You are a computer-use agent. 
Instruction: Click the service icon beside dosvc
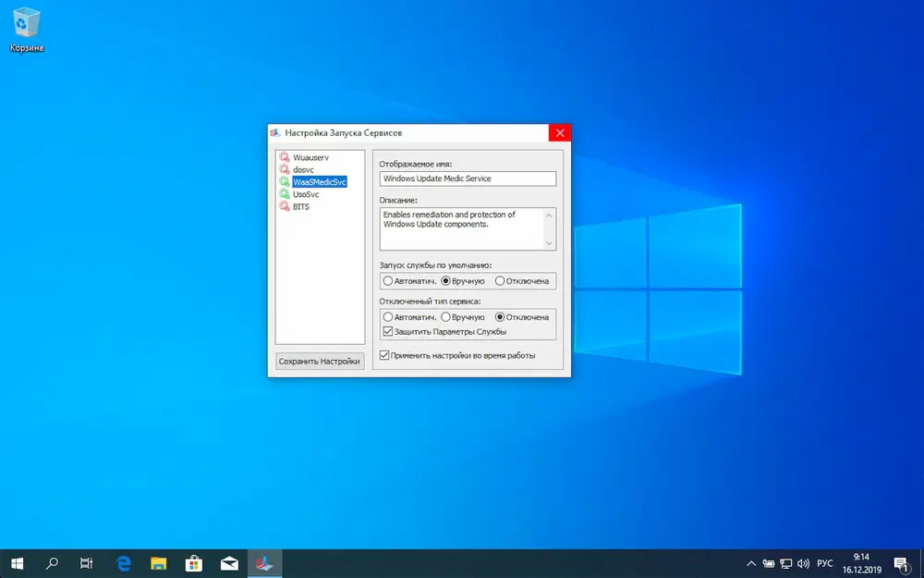click(x=285, y=169)
